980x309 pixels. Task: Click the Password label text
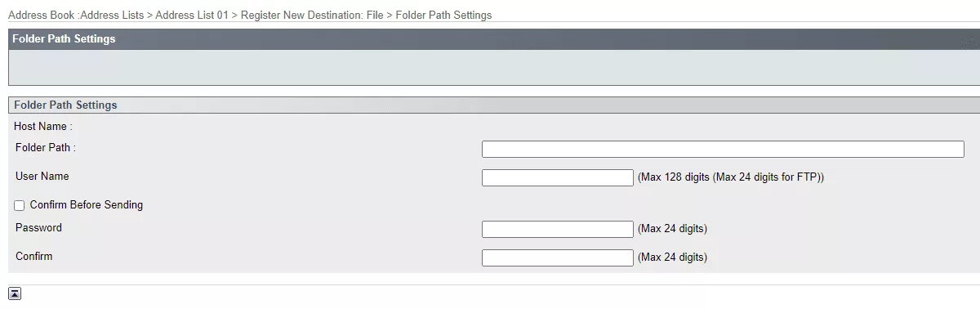[x=38, y=228]
